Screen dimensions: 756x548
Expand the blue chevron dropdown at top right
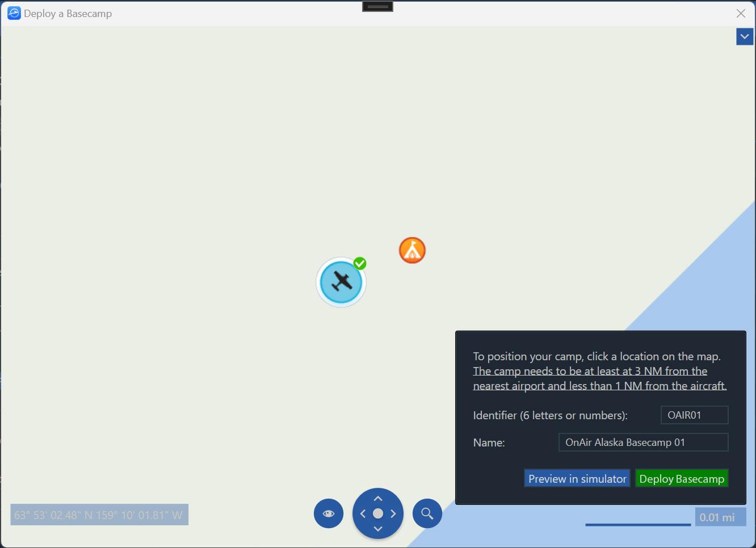[744, 37]
